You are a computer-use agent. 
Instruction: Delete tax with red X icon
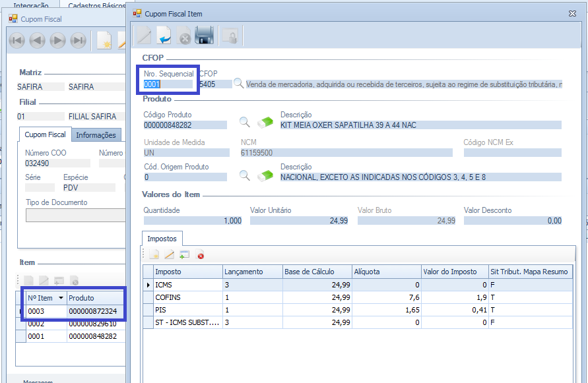[x=200, y=254]
